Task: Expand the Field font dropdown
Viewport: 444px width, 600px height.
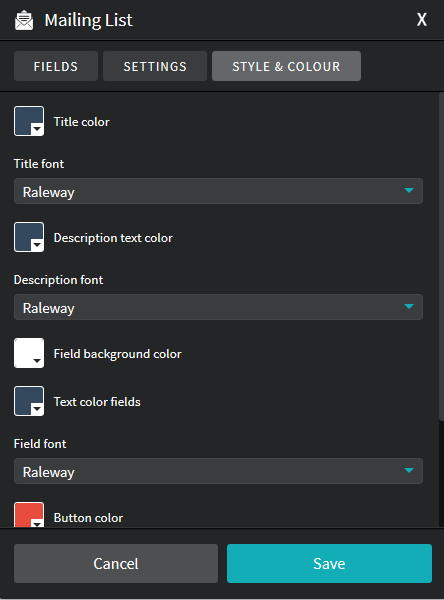Action: [218, 471]
